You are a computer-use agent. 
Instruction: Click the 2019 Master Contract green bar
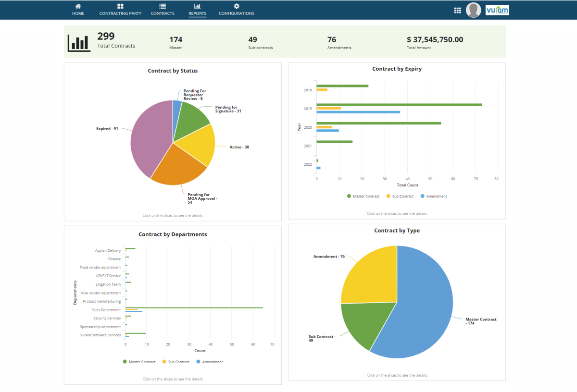pos(399,104)
